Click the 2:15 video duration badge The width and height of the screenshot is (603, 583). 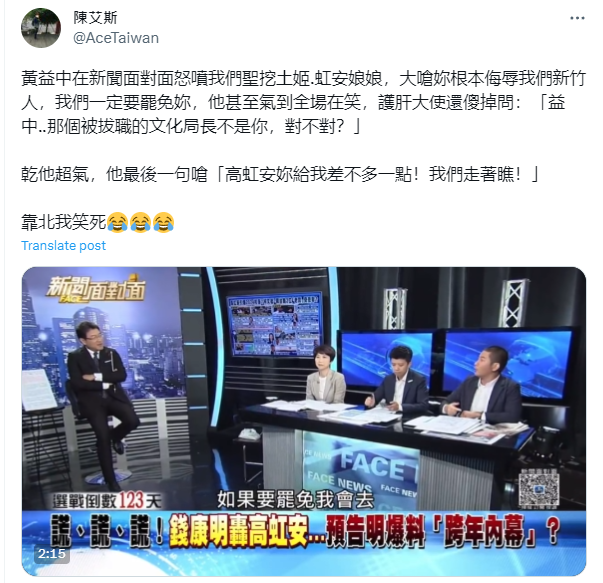[x=52, y=554]
